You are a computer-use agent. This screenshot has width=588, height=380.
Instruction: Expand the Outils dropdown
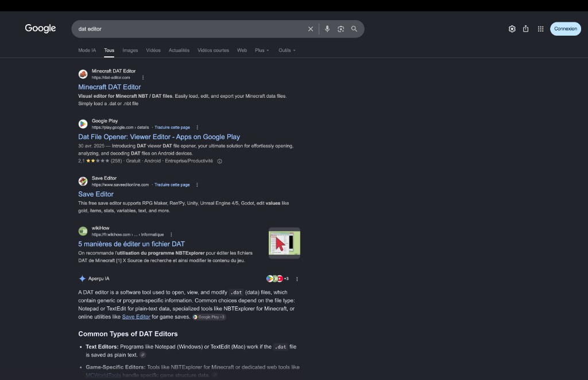287,51
